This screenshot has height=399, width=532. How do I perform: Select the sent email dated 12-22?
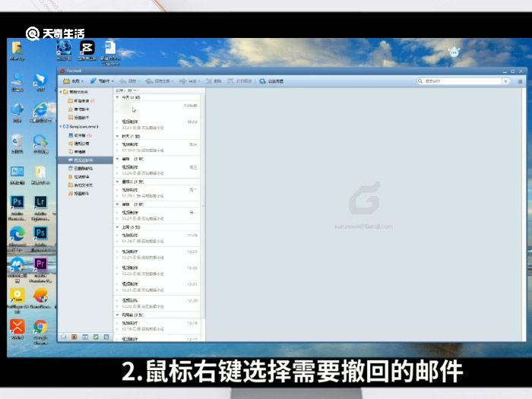157,271
